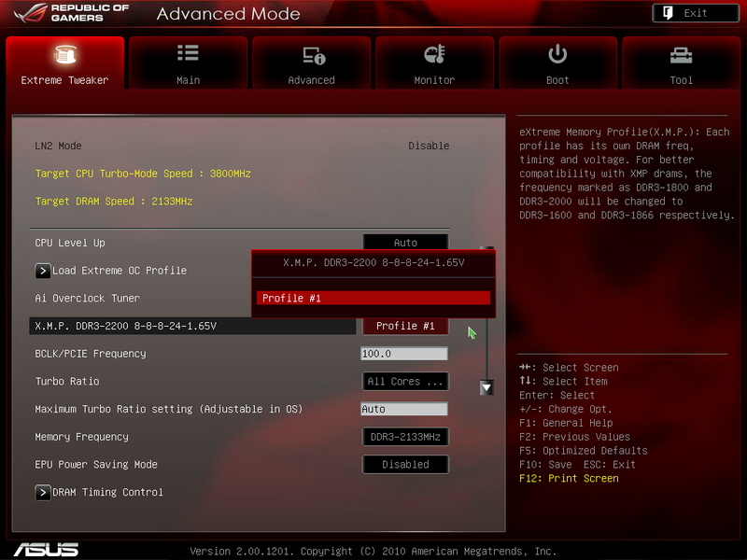Click the Maximum Turbo Ratio setting field

[404, 409]
